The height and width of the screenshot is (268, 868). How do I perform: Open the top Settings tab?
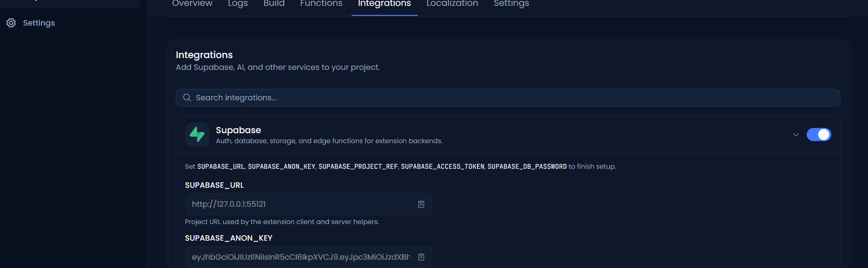pyautogui.click(x=511, y=3)
